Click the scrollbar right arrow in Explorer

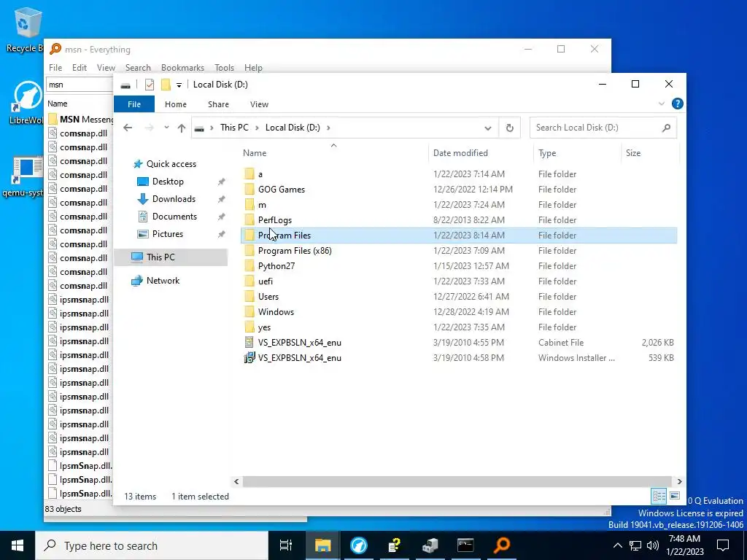[679, 481]
